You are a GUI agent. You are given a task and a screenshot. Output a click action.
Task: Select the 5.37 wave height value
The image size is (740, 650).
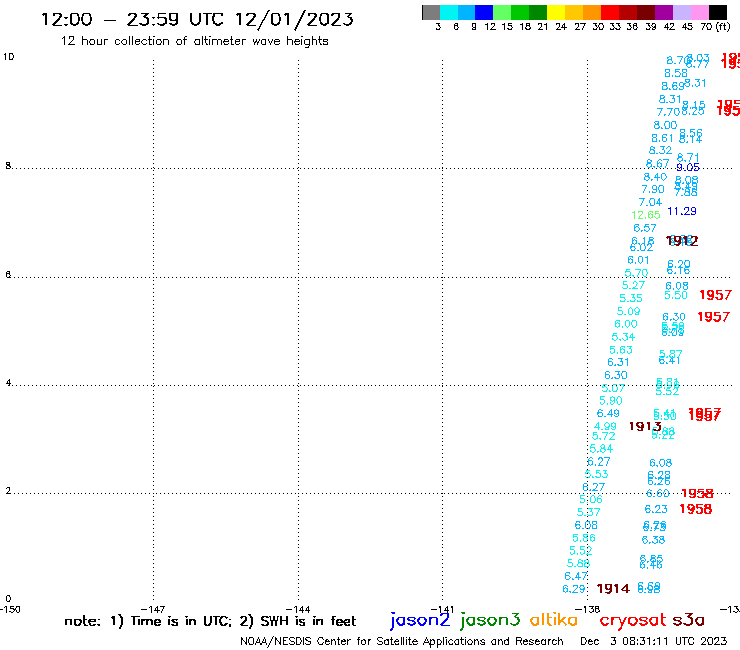pos(589,513)
